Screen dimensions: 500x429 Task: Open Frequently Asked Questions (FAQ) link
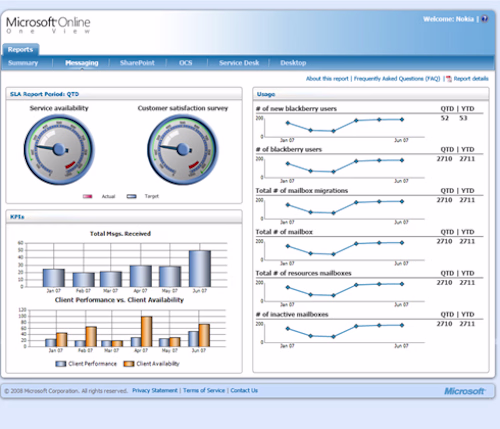(397, 79)
